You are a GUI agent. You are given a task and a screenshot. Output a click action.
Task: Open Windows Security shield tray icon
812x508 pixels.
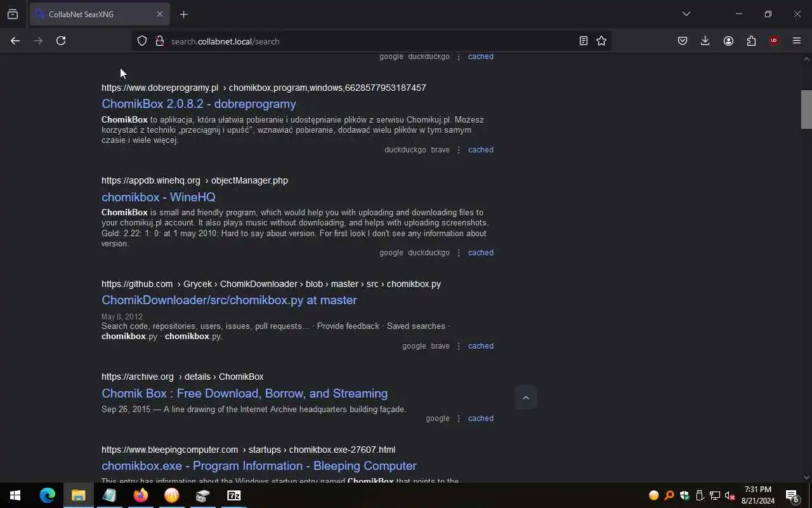[x=684, y=495]
